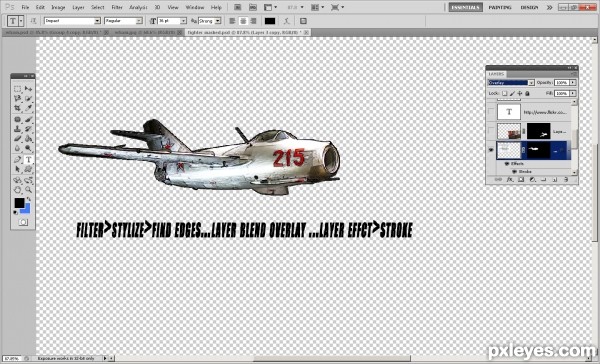Image resolution: width=600 pixels, height=364 pixels.
Task: Toggle visibility of layer Effects
Action: click(x=507, y=163)
